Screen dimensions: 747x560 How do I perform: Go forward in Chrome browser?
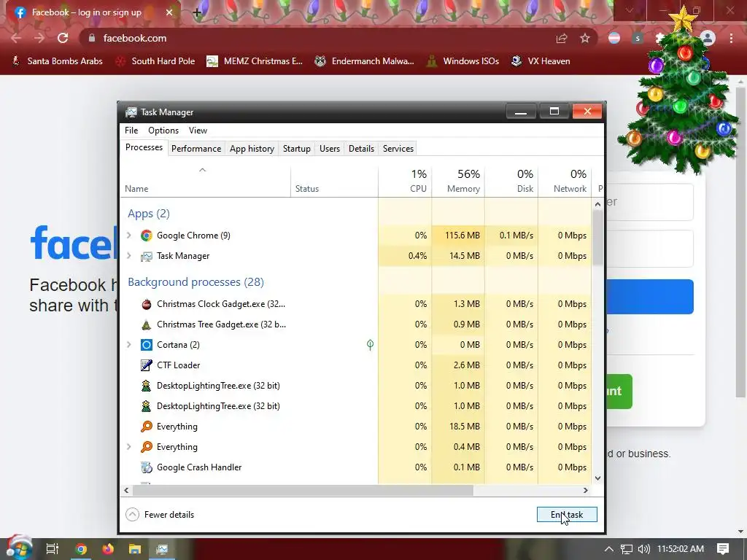[39, 38]
